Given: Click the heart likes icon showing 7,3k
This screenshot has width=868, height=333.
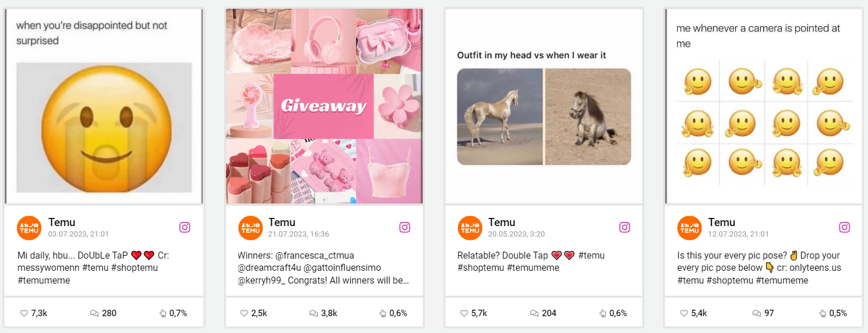Looking at the screenshot, I should [24, 313].
